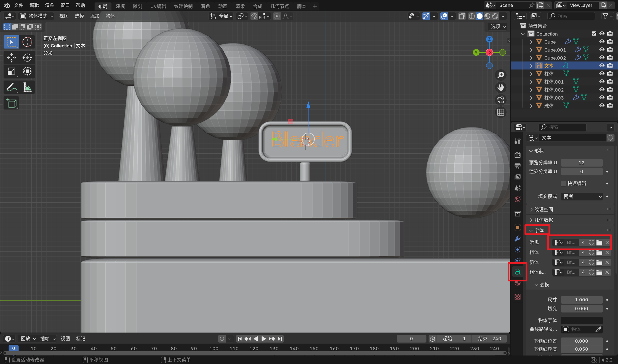The image size is (618, 364).
Task: Activate the Measure tool
Action: click(27, 87)
